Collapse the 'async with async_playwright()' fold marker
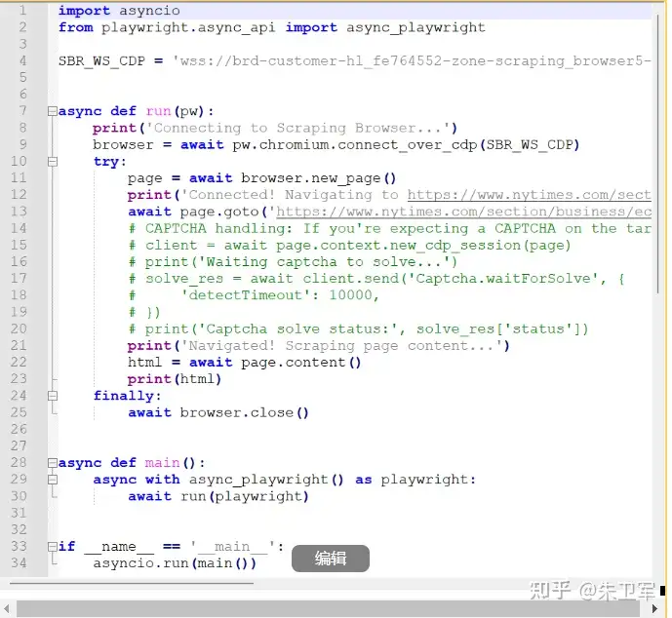The width and height of the screenshot is (672, 618). (x=53, y=480)
